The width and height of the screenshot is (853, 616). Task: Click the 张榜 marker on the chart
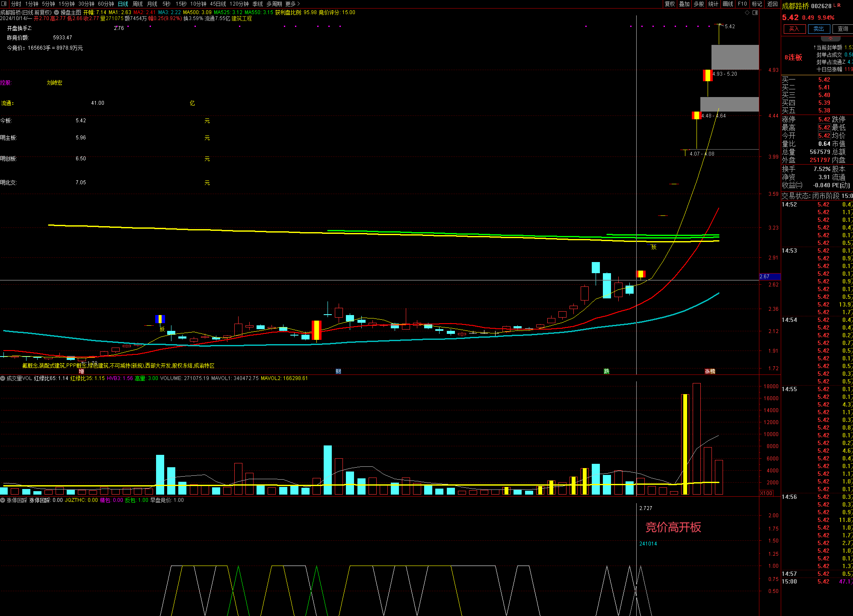(710, 371)
